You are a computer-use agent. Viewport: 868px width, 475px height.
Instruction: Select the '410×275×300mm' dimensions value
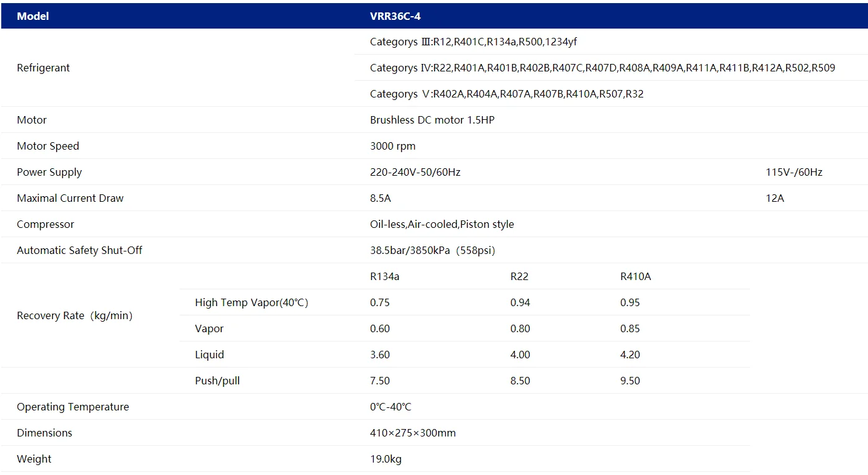[413, 433]
